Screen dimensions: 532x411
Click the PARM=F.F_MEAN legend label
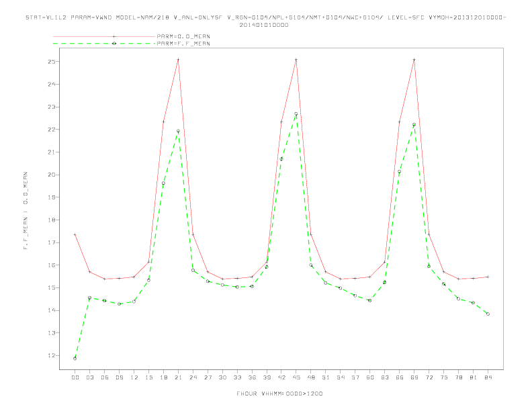tap(183, 44)
